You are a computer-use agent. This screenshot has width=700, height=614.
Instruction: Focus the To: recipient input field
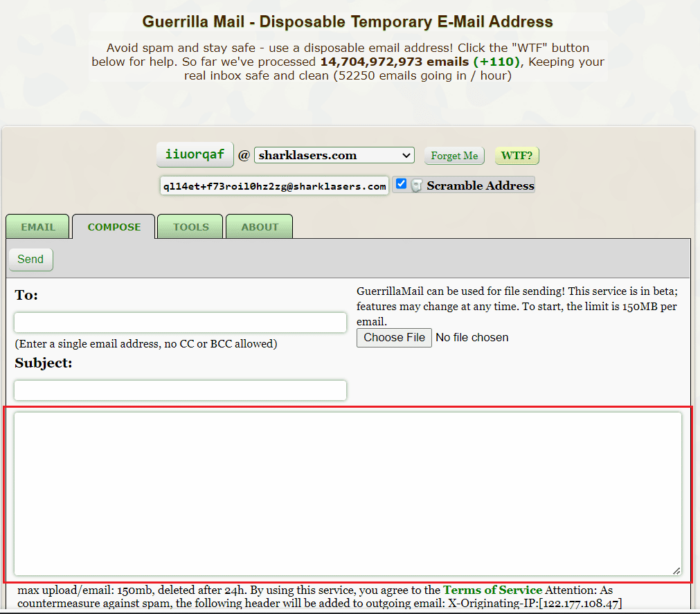(x=180, y=323)
